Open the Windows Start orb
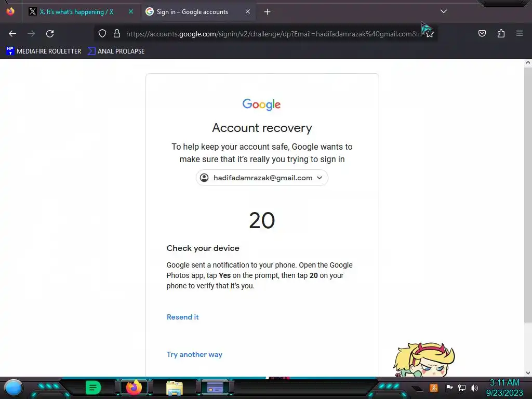The image size is (532, 399). [14, 388]
